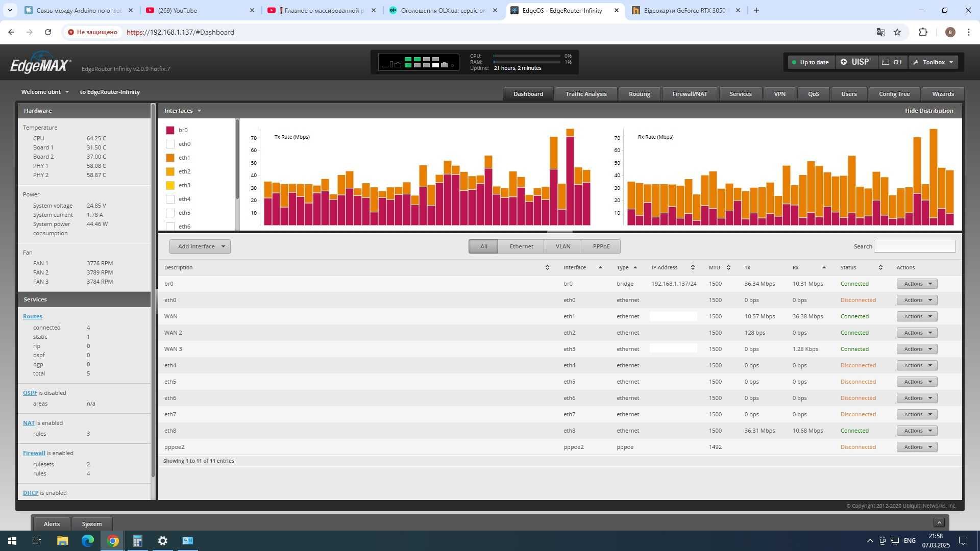Open Actions dropdown for WAN 2
This screenshot has width=980, height=551.
tap(917, 333)
